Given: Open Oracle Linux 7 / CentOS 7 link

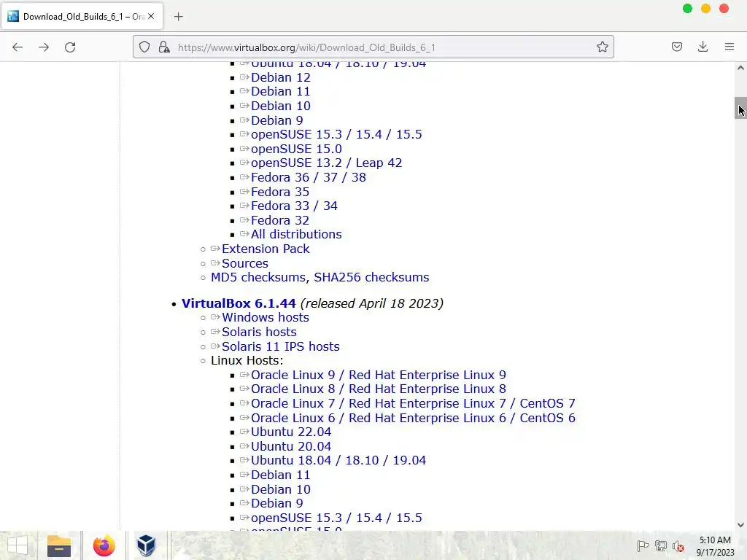Looking at the screenshot, I should [x=413, y=403].
